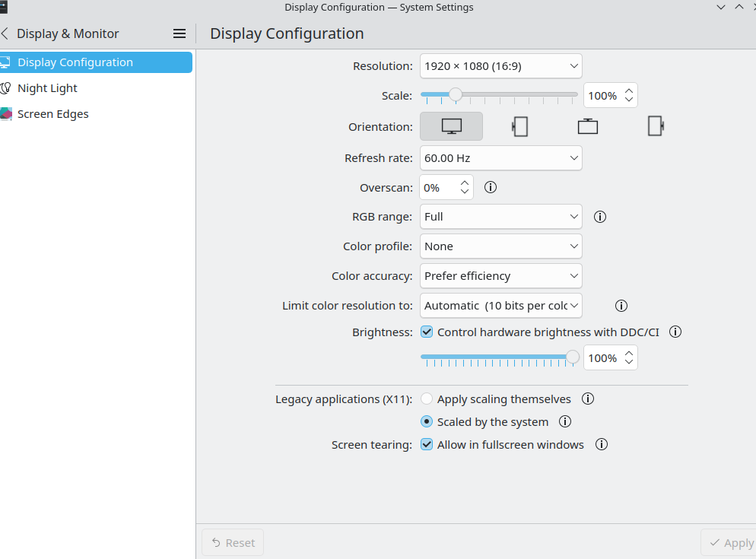Increase the Overscan value

(465, 183)
